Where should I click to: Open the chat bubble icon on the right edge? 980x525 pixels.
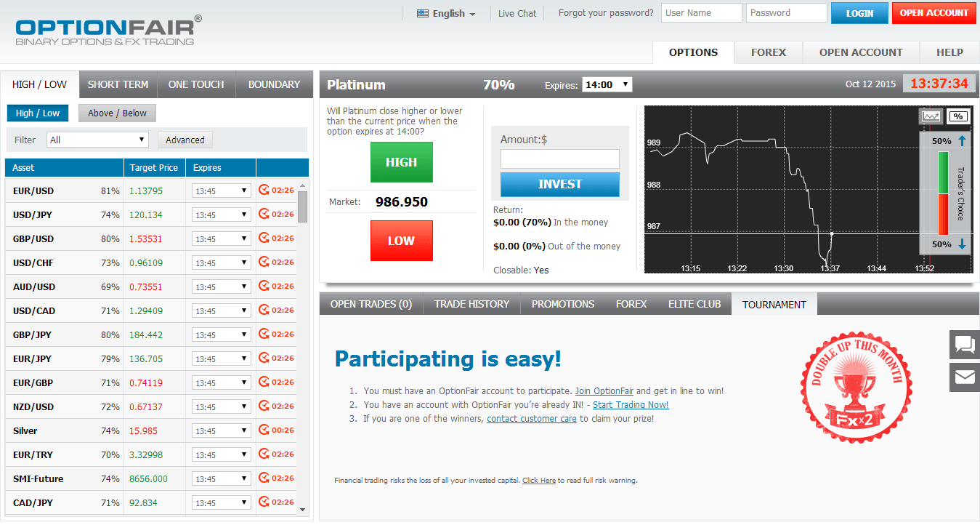[x=964, y=345]
